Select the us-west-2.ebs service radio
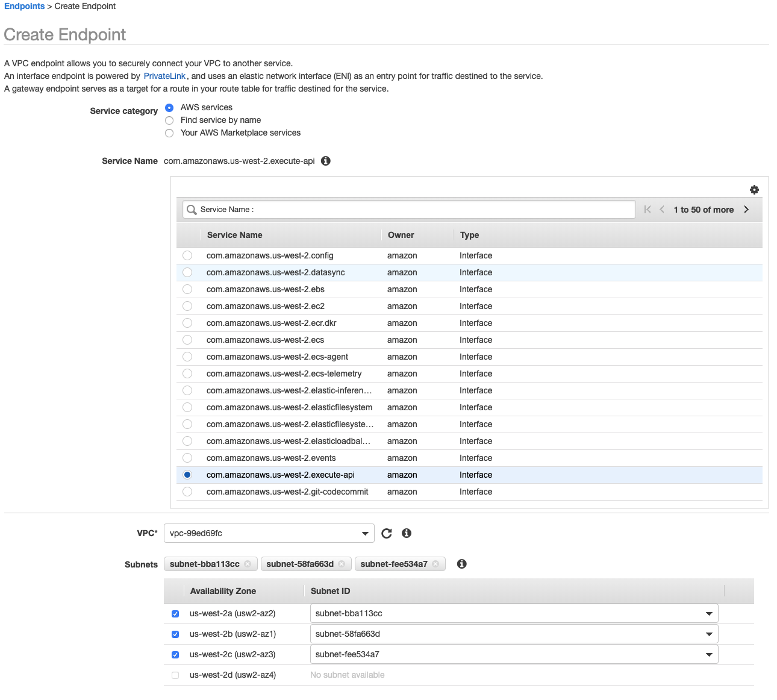777x700 pixels. point(187,289)
